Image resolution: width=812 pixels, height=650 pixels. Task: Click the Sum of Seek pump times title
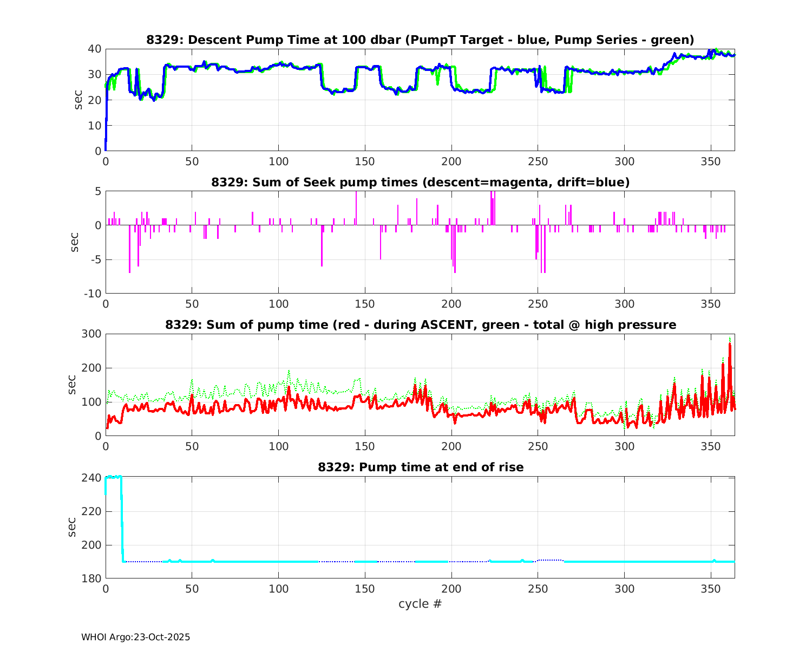(420, 183)
